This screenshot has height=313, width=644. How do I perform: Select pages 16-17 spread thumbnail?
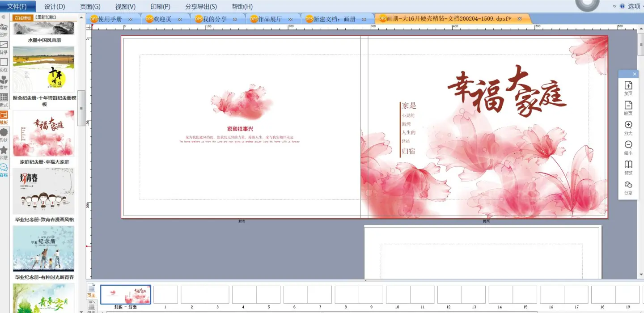point(564,295)
